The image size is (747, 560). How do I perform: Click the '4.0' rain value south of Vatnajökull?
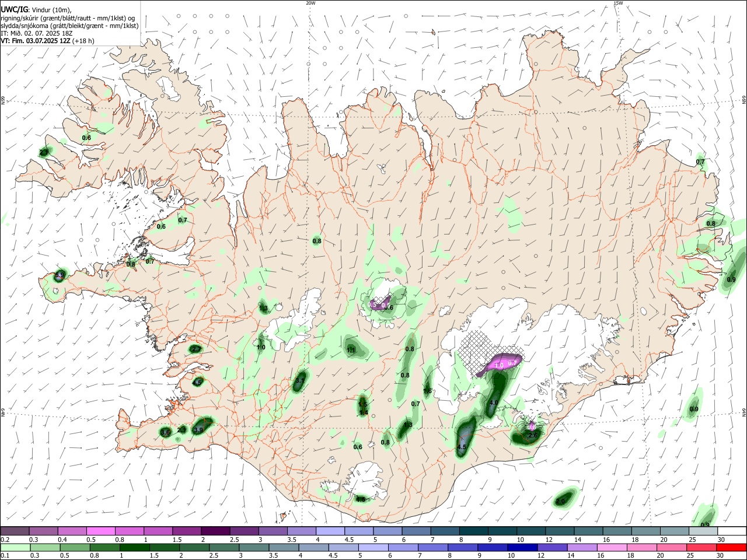pyautogui.click(x=493, y=402)
